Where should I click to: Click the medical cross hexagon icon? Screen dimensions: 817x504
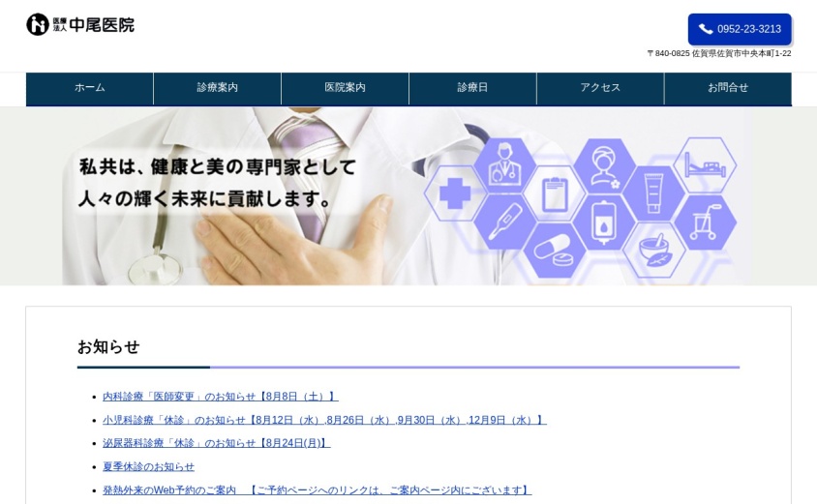pyautogui.click(x=455, y=193)
